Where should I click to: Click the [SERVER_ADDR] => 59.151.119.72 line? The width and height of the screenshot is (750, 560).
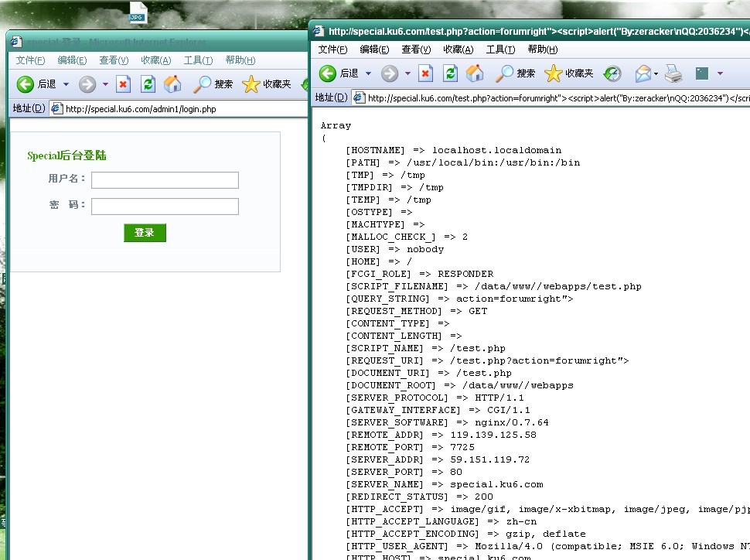pyautogui.click(x=438, y=459)
